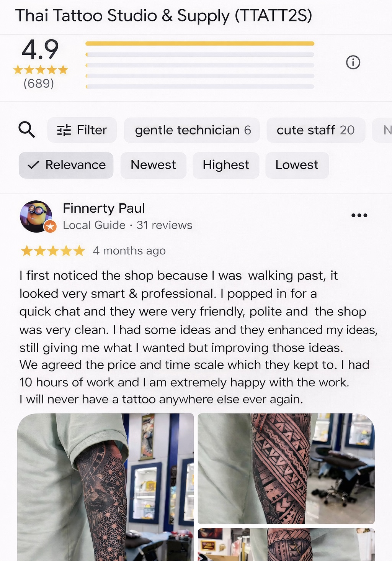Screen dimensions: 392x561
Task: Click the five-star rating under 4.9
Action: 40,70
